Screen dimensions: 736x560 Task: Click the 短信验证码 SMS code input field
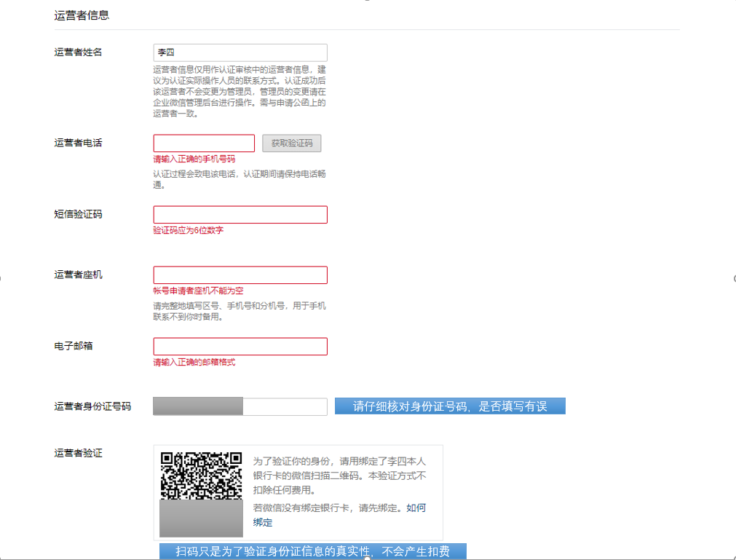coord(240,214)
